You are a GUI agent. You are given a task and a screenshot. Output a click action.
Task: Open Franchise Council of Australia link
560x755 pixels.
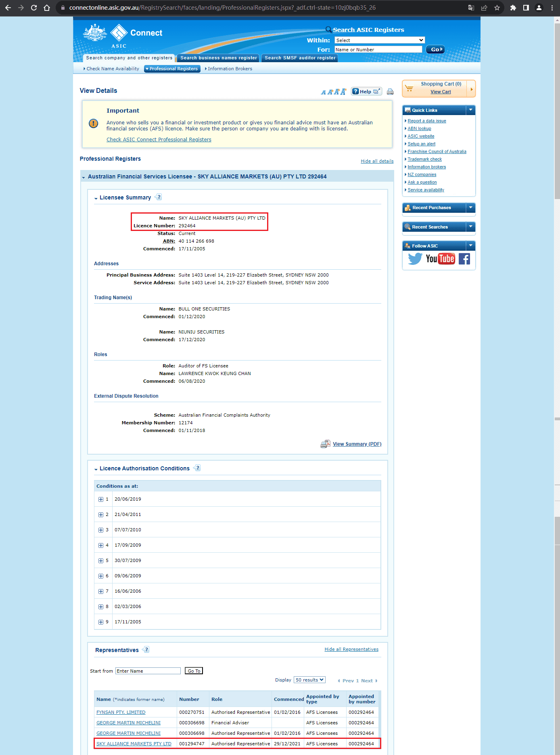(437, 151)
